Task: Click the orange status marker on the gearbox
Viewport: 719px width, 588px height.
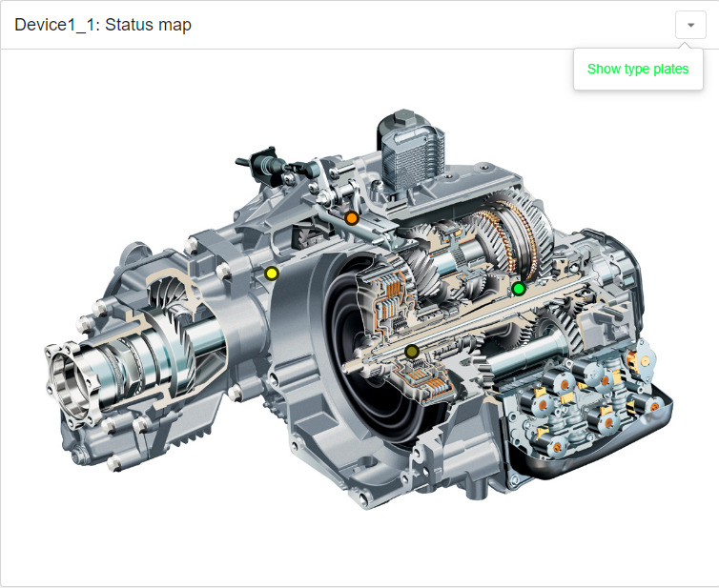Action: coord(352,218)
